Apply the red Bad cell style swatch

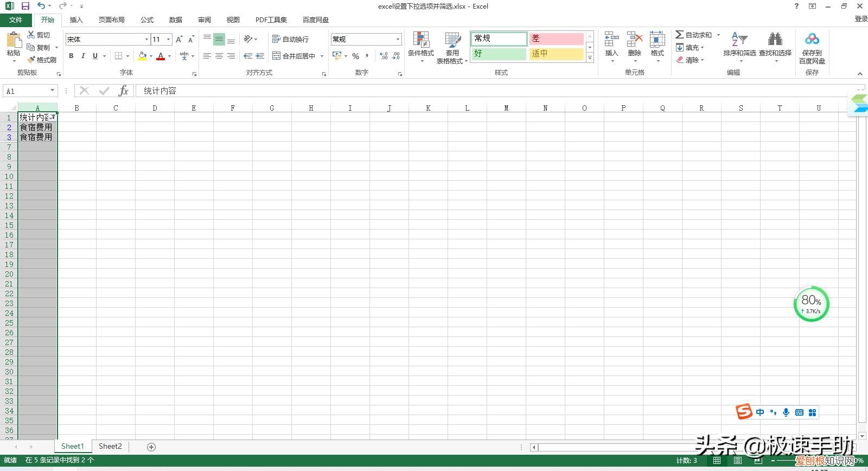(x=556, y=39)
